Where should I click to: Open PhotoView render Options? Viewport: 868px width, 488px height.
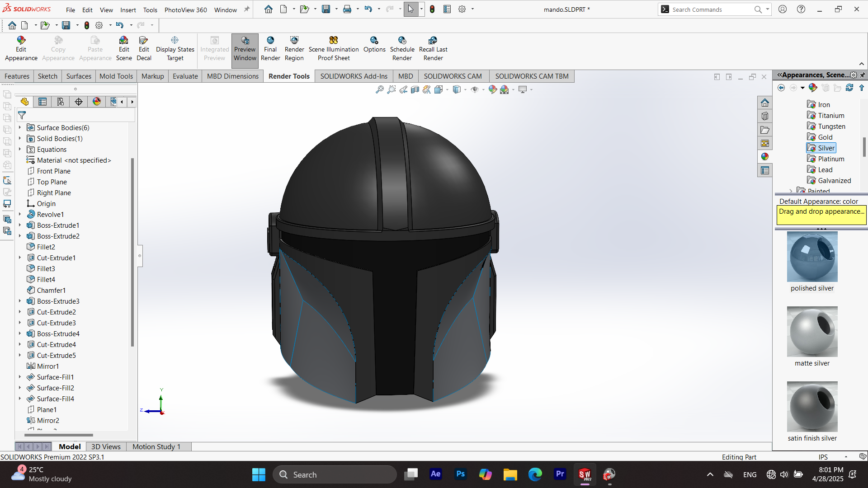[374, 45]
